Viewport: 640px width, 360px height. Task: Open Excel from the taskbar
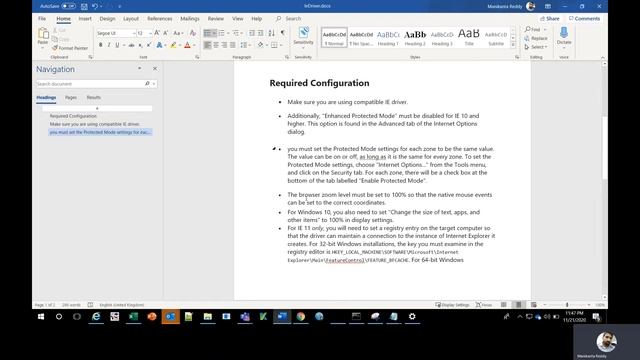(x=133, y=316)
